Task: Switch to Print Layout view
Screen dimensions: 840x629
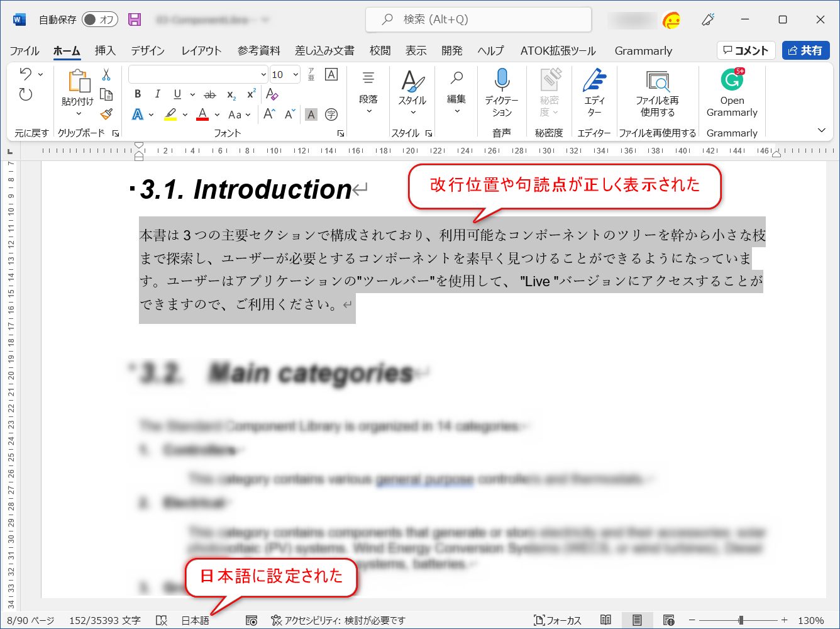Action: click(637, 620)
